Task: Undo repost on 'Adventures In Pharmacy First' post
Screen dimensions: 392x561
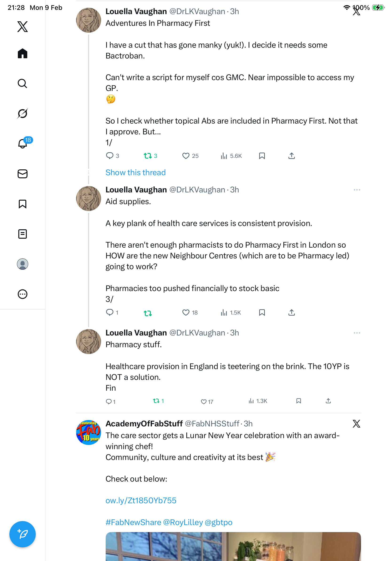Action: pyautogui.click(x=148, y=156)
